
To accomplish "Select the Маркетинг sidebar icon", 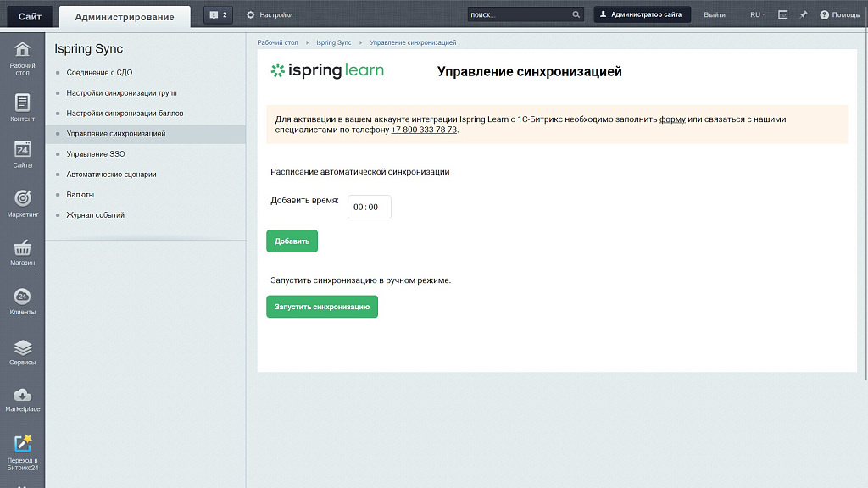I will 24,203.
